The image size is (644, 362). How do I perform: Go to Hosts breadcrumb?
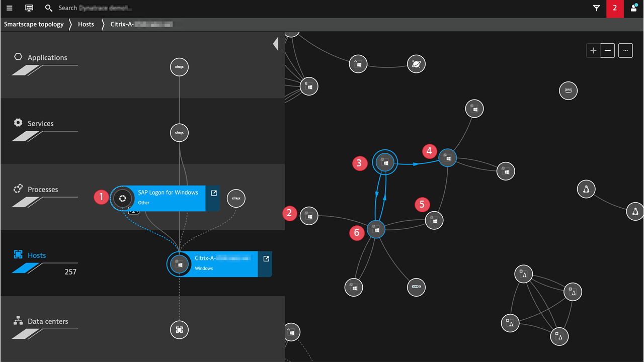point(86,24)
